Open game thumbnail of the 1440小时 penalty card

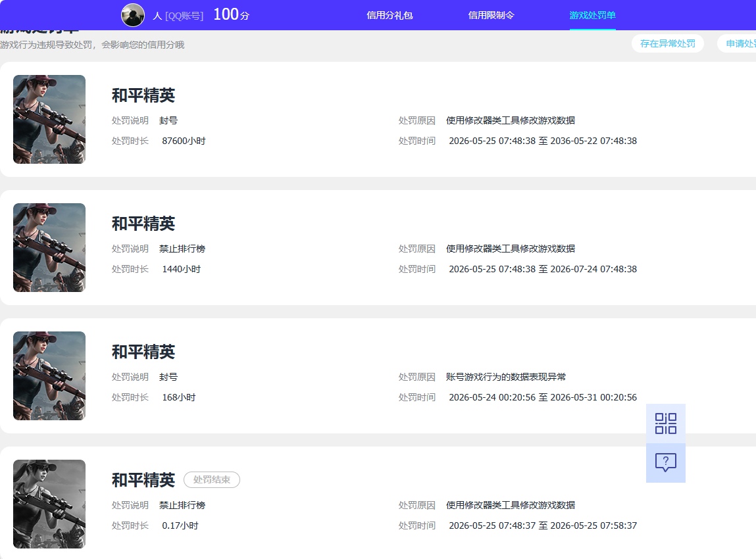click(x=49, y=247)
